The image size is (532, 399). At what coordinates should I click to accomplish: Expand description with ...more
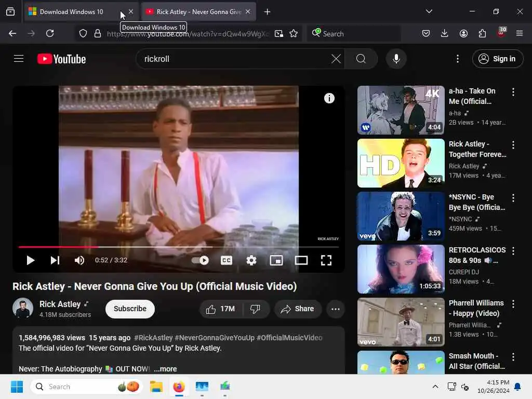[x=165, y=369]
